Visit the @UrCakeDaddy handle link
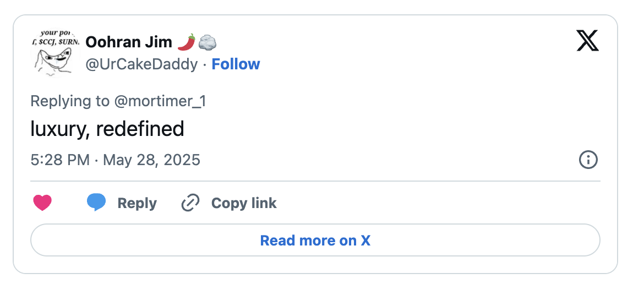644x284 pixels. pos(141,64)
